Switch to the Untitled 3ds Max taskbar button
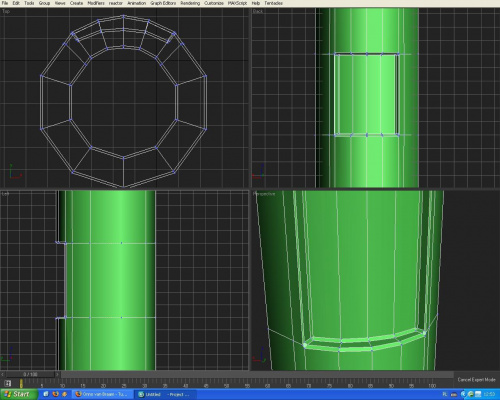This screenshot has height=400, width=500. pyautogui.click(x=163, y=394)
